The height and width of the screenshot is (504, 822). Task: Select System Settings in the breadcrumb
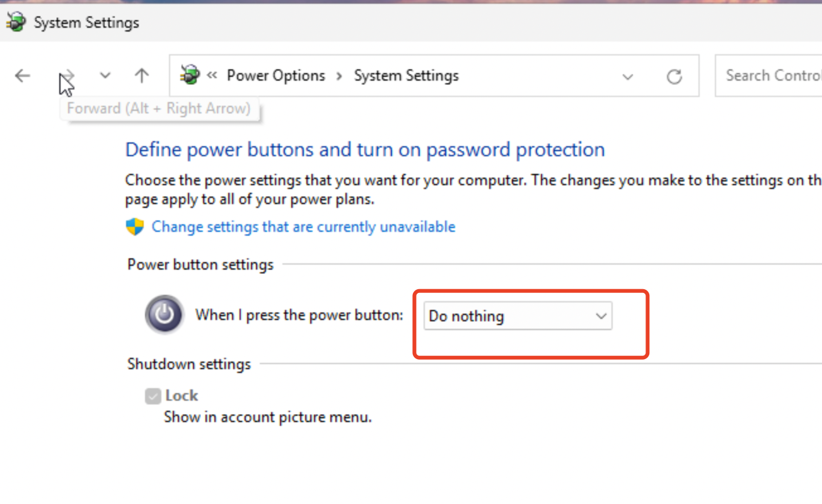point(406,76)
